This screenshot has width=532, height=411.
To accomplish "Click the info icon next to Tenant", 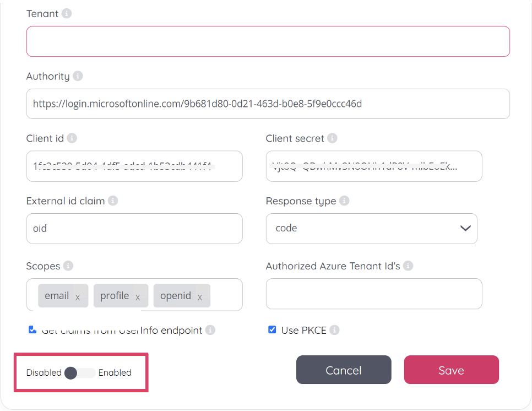I will tap(67, 14).
